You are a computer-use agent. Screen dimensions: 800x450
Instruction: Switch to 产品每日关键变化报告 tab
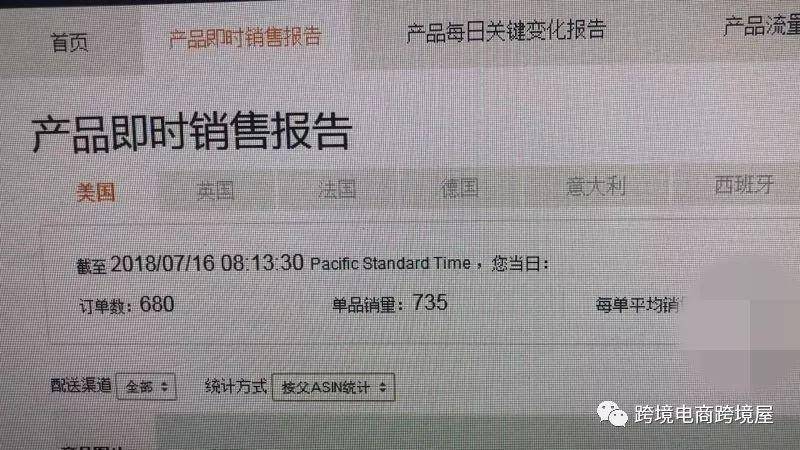[506, 30]
